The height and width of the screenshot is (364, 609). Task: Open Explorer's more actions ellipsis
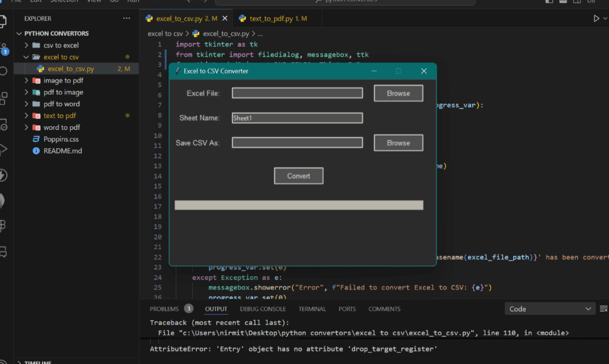127,18
